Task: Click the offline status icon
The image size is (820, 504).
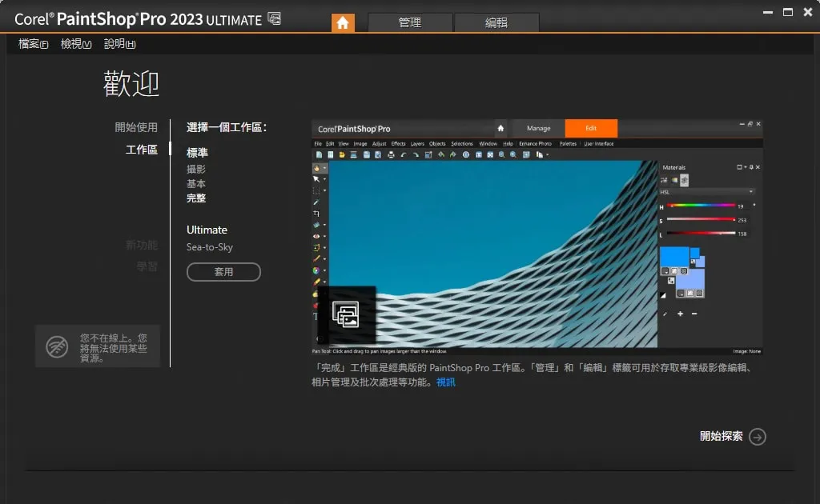Action: [57, 346]
